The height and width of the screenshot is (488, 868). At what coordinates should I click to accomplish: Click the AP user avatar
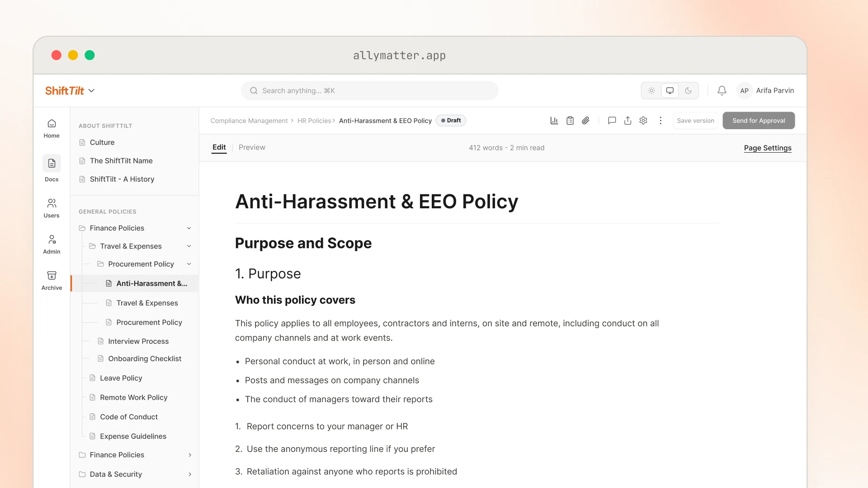[x=744, y=91]
